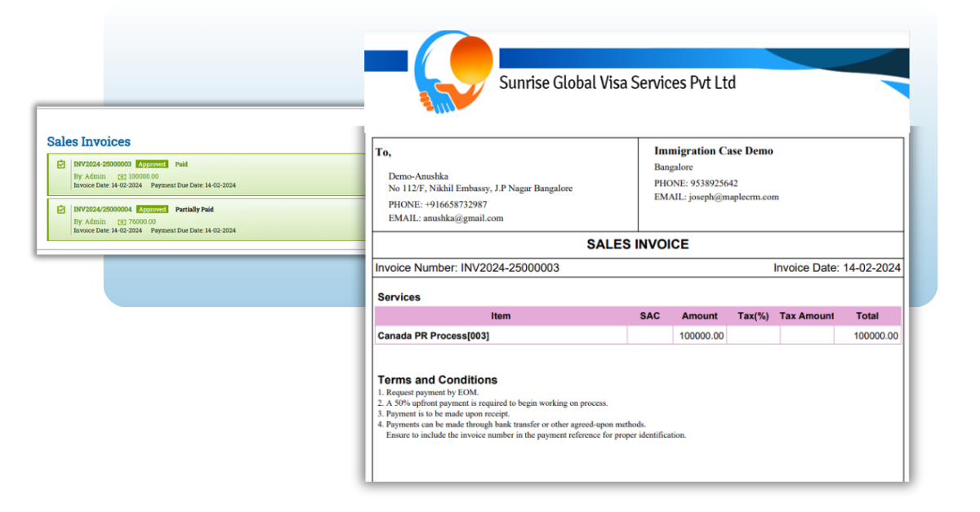Open the Approved status dropdown on the second invoice

(152, 209)
